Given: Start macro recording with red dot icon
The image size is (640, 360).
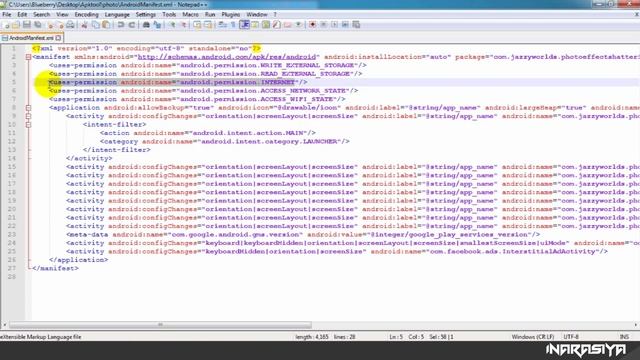Looking at the screenshot, I should [x=312, y=25].
